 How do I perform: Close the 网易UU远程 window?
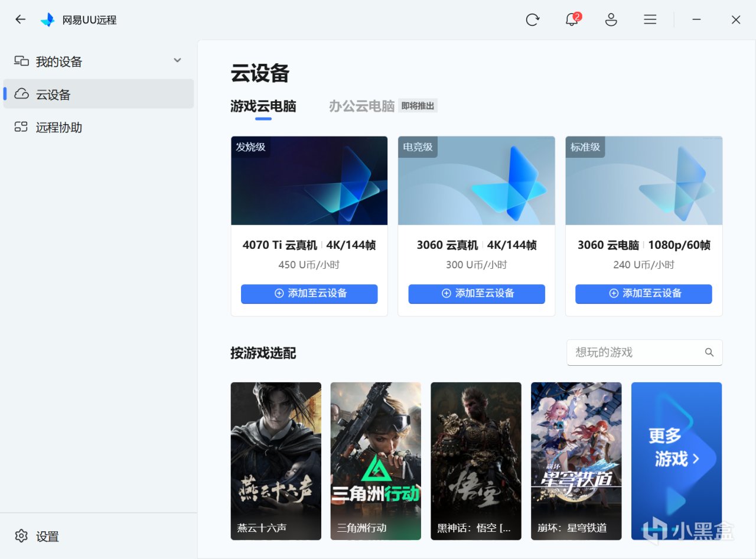coord(736,19)
